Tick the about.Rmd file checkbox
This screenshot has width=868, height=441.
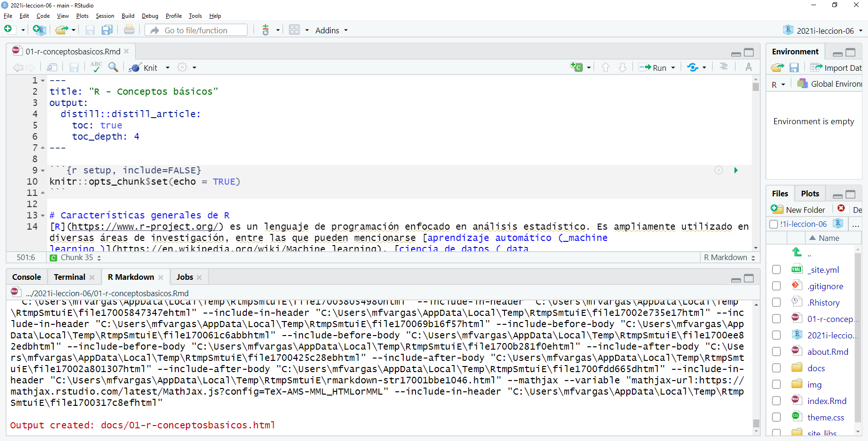[x=776, y=351]
